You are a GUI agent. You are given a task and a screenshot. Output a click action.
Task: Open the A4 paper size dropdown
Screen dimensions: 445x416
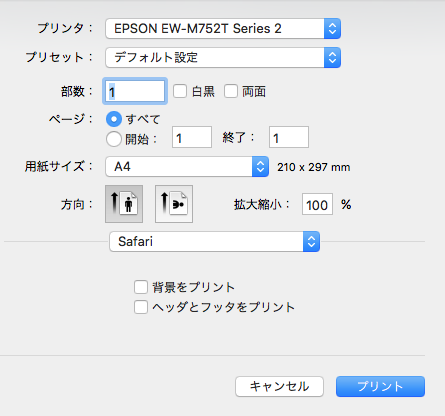[x=187, y=167]
